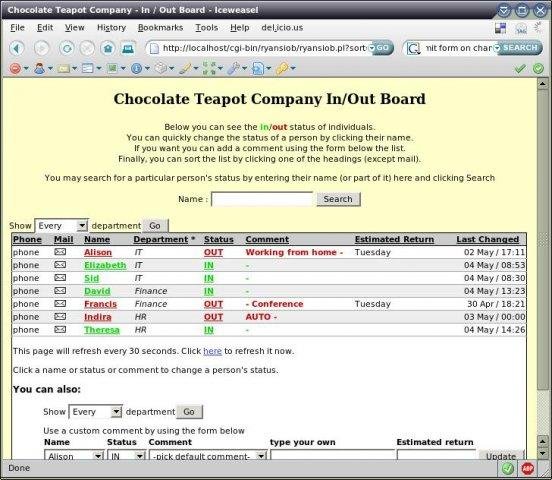Open the View menu

click(75, 27)
